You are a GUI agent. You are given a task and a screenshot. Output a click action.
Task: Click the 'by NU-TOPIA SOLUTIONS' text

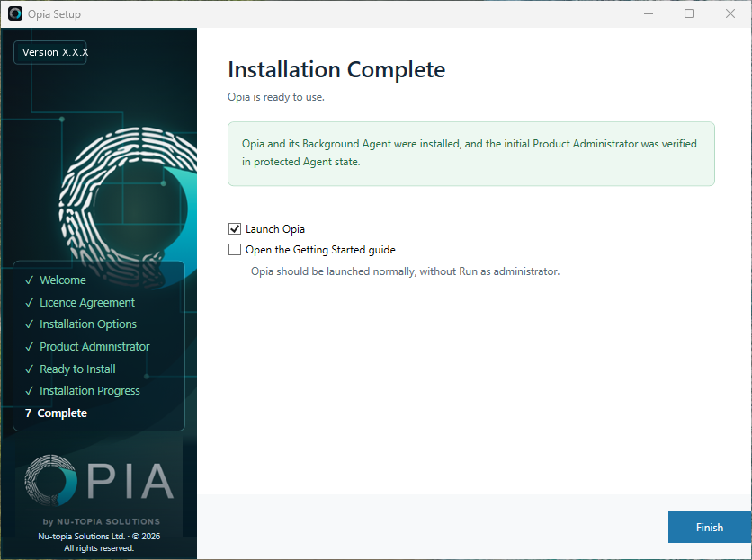[101, 521]
